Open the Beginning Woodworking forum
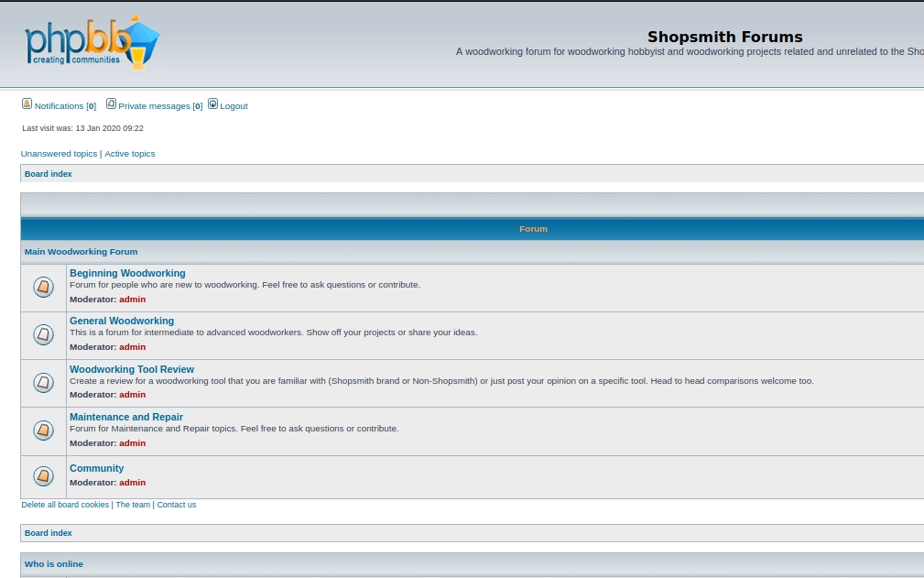This screenshot has height=578, width=924. point(127,273)
